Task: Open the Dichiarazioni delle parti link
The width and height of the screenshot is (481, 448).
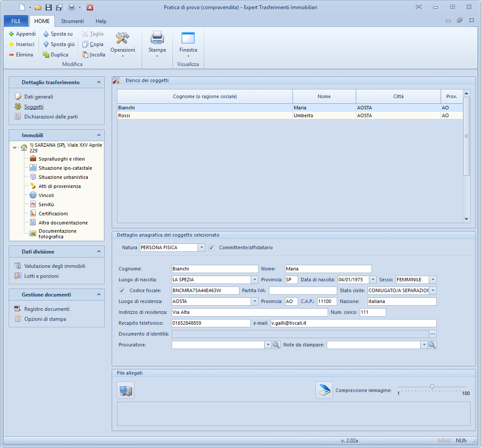Action: pyautogui.click(x=51, y=116)
